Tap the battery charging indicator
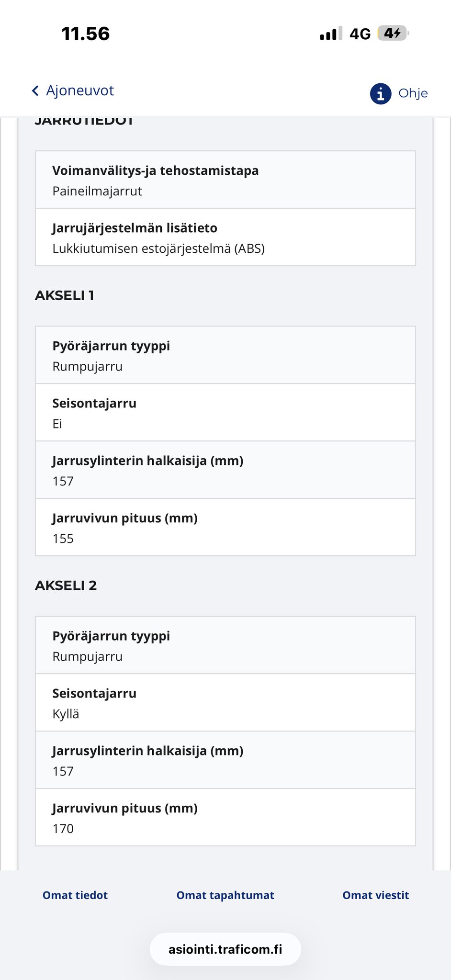451x980 pixels. point(393,34)
